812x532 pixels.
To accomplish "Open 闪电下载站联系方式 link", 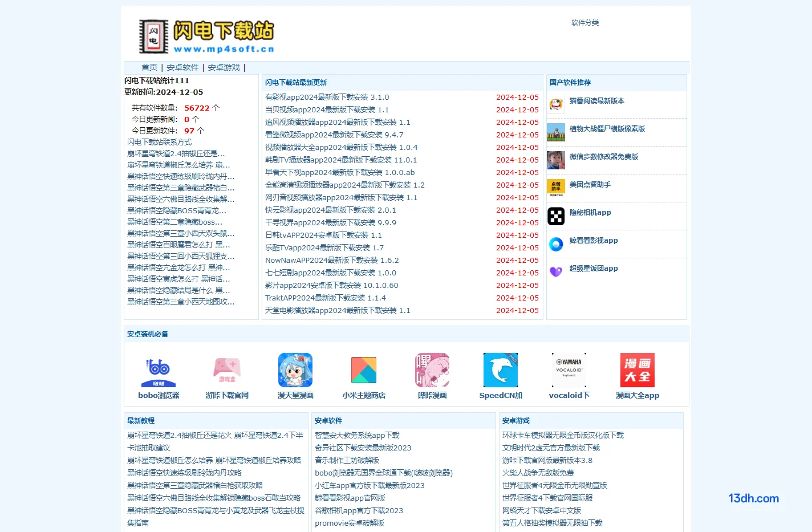I will click(159, 142).
